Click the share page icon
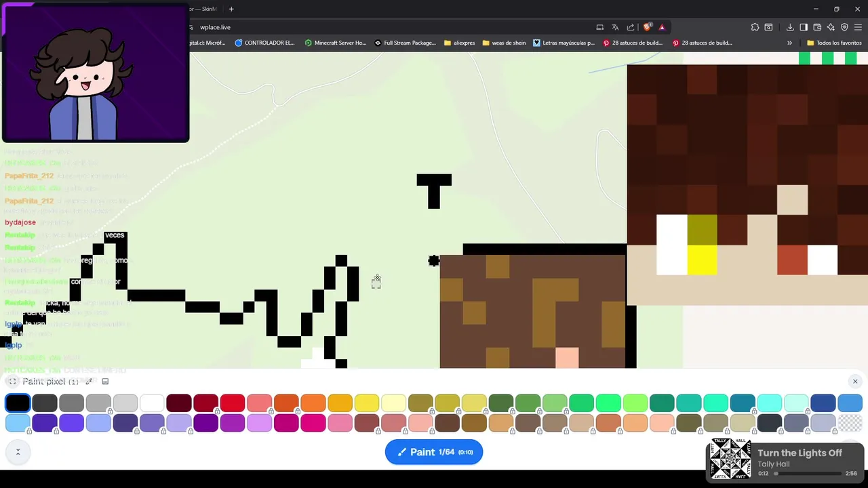This screenshot has height=488, width=868. pos(631,27)
